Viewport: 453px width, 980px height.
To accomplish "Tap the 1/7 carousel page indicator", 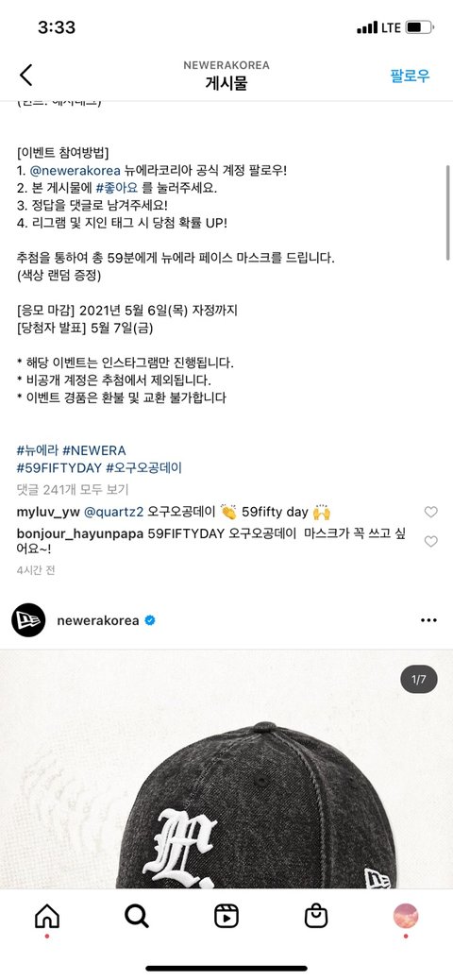I will [x=419, y=680].
